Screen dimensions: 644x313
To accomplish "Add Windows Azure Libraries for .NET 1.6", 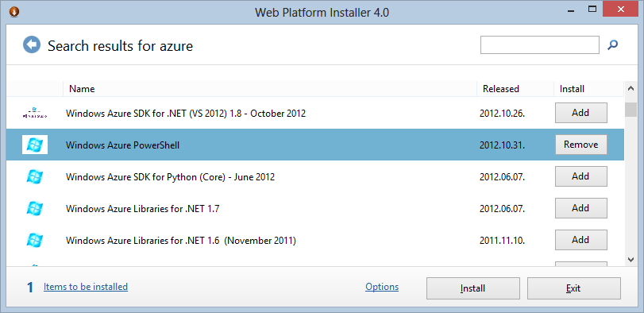I will tap(580, 240).
